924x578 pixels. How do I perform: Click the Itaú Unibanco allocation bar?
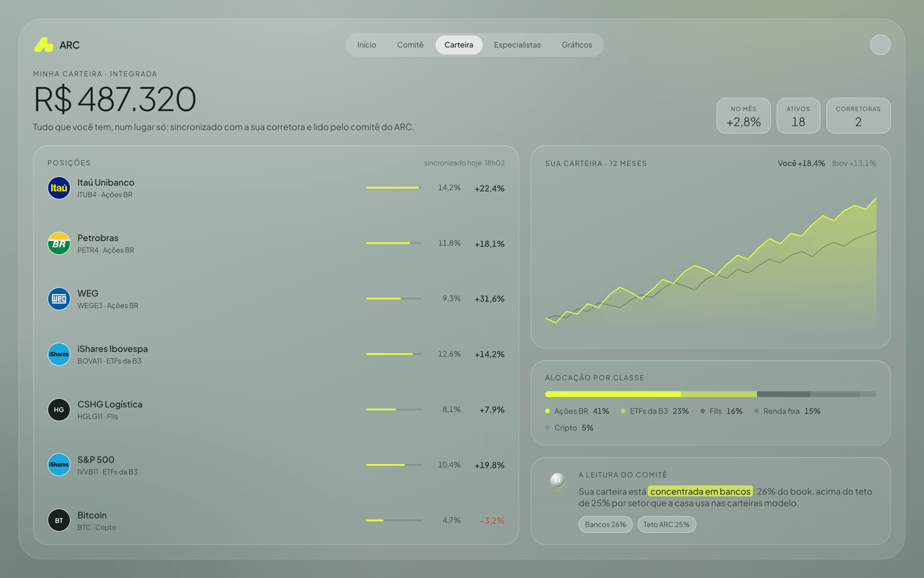394,188
